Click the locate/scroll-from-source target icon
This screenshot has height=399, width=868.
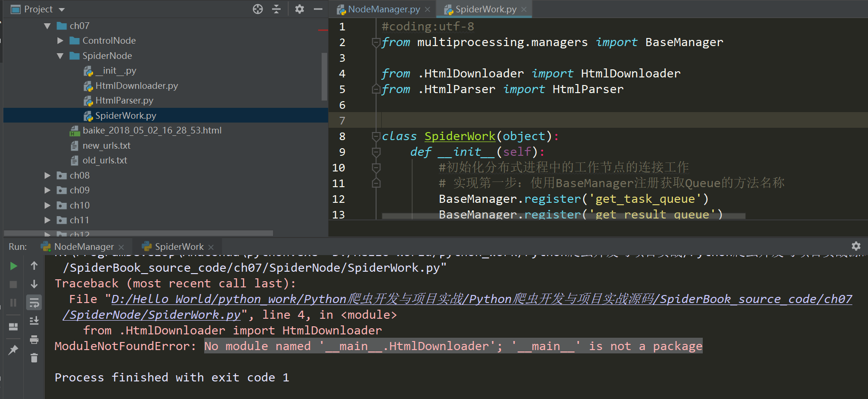coord(258,9)
